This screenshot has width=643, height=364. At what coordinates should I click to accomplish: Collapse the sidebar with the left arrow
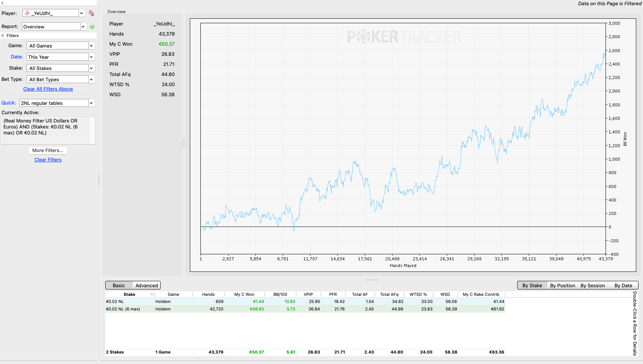tap(2, 3)
